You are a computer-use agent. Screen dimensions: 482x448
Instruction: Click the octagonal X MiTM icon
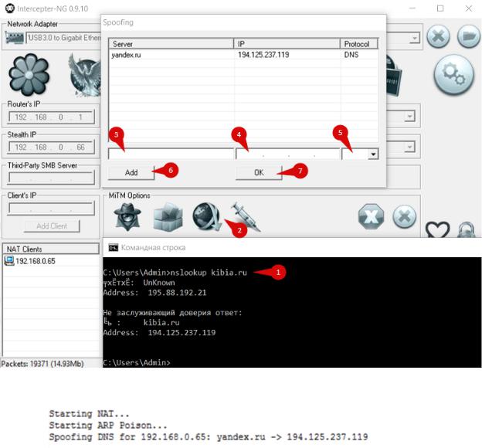[x=371, y=216]
